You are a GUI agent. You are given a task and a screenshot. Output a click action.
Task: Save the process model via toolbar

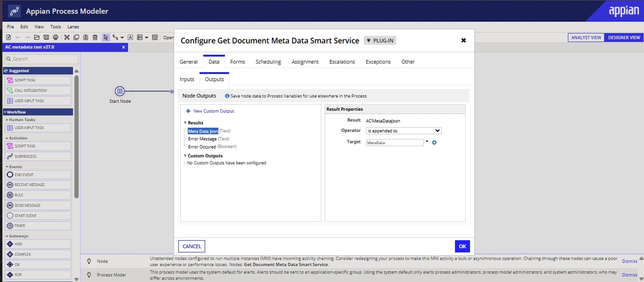[46, 37]
